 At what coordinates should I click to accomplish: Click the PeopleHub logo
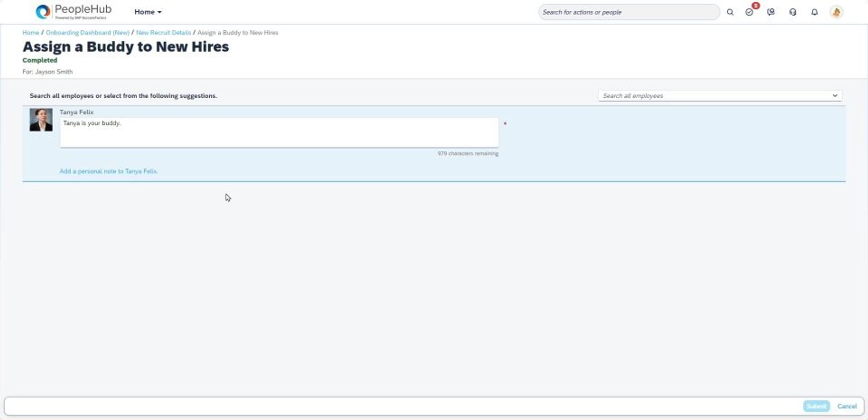coord(74,12)
